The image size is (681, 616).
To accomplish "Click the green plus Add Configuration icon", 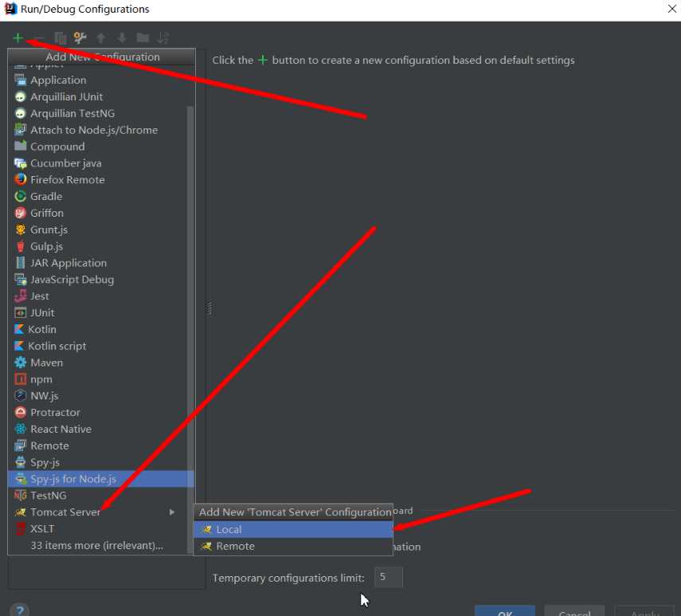I will pos(18,38).
